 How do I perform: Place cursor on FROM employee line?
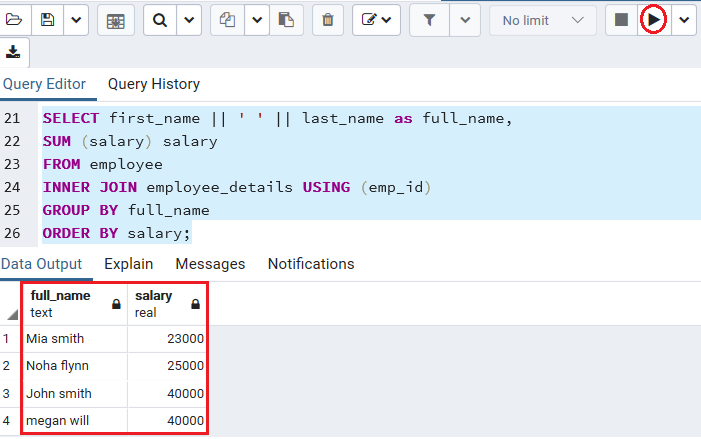(x=103, y=165)
